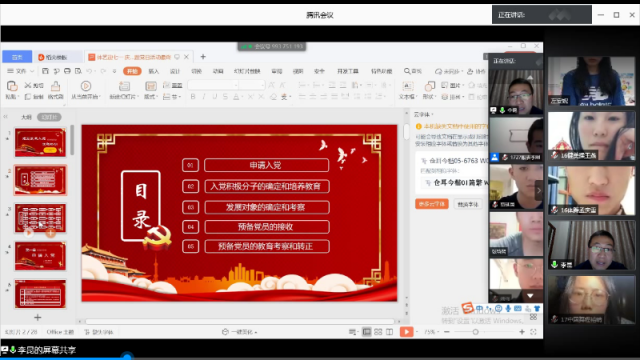Click the Format Painter brush icon
Viewport: 640px width, 360px height.
56,86
